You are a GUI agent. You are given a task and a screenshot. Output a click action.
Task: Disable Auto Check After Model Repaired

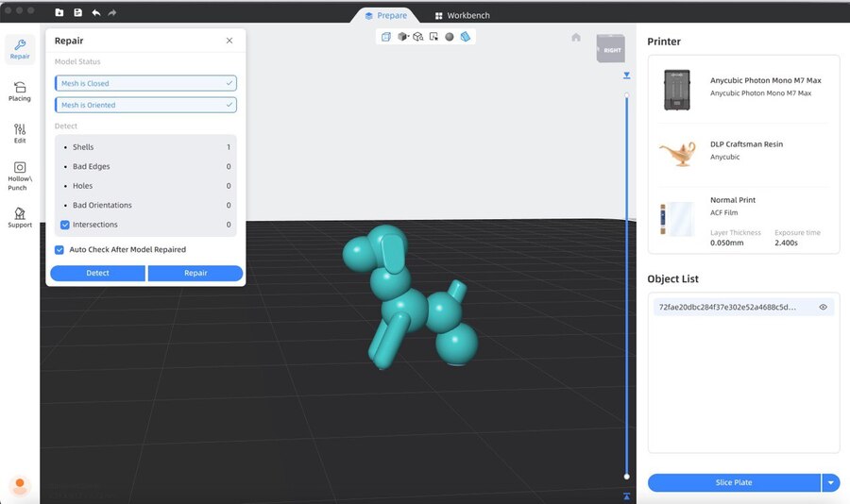pos(59,249)
